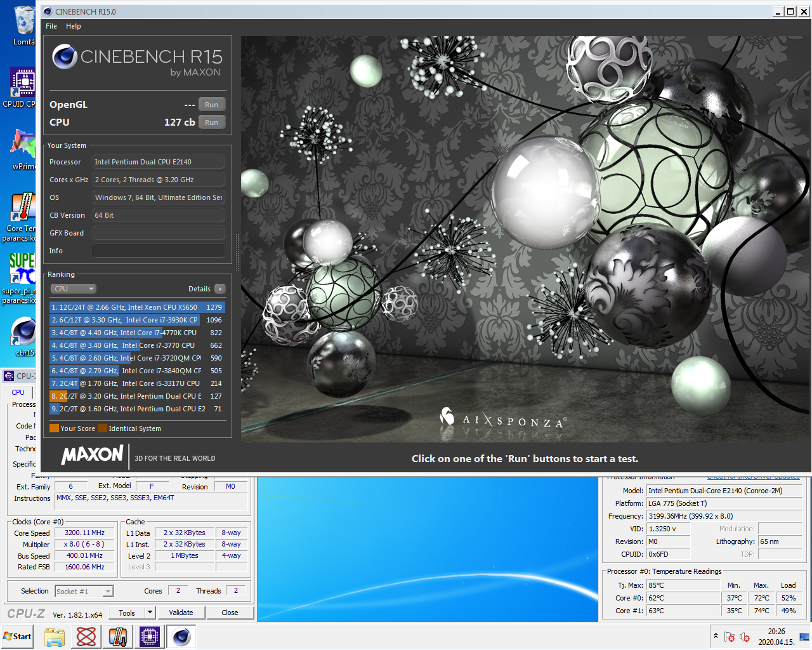Click the Bus Speed value 400.01 MHz
The height and width of the screenshot is (650, 812).
pyautogui.click(x=84, y=556)
